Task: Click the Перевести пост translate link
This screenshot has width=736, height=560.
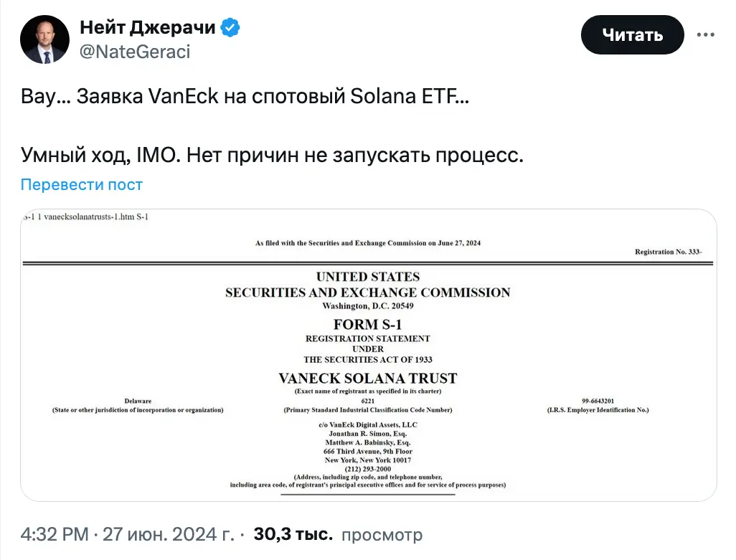Action: click(81, 184)
